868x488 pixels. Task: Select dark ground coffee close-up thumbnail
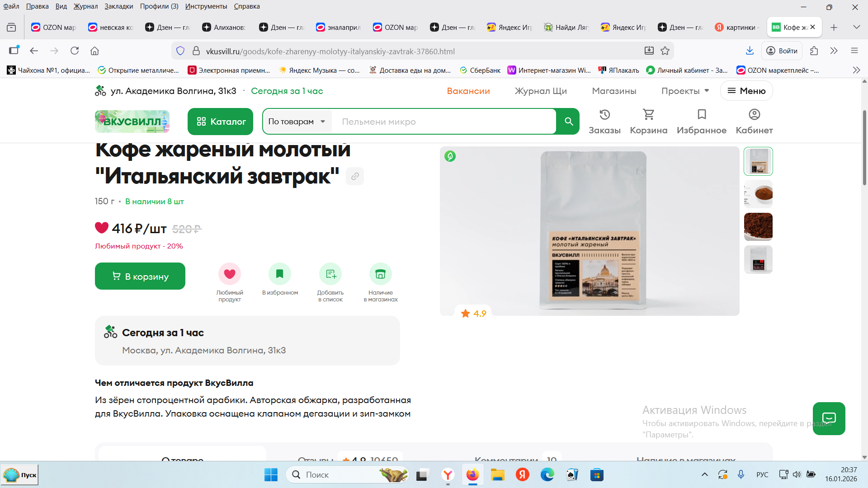click(758, 226)
